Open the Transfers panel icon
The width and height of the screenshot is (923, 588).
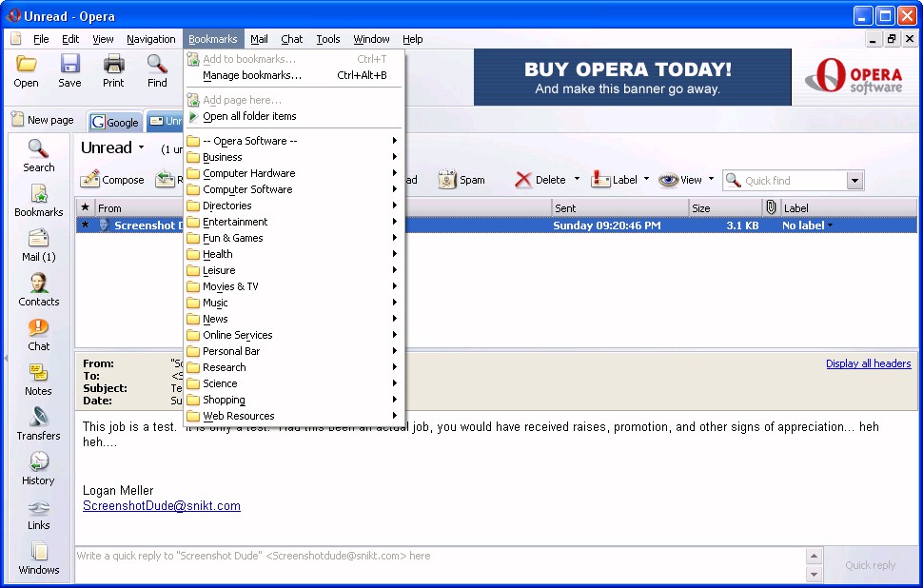(x=38, y=418)
